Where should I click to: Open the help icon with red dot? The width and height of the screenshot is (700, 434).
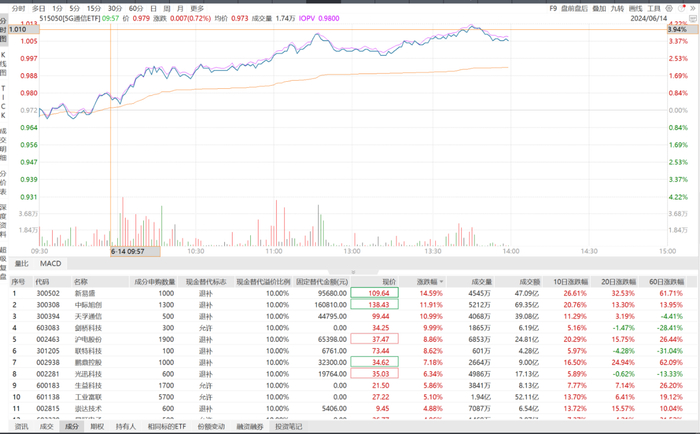pyautogui.click(x=681, y=8)
